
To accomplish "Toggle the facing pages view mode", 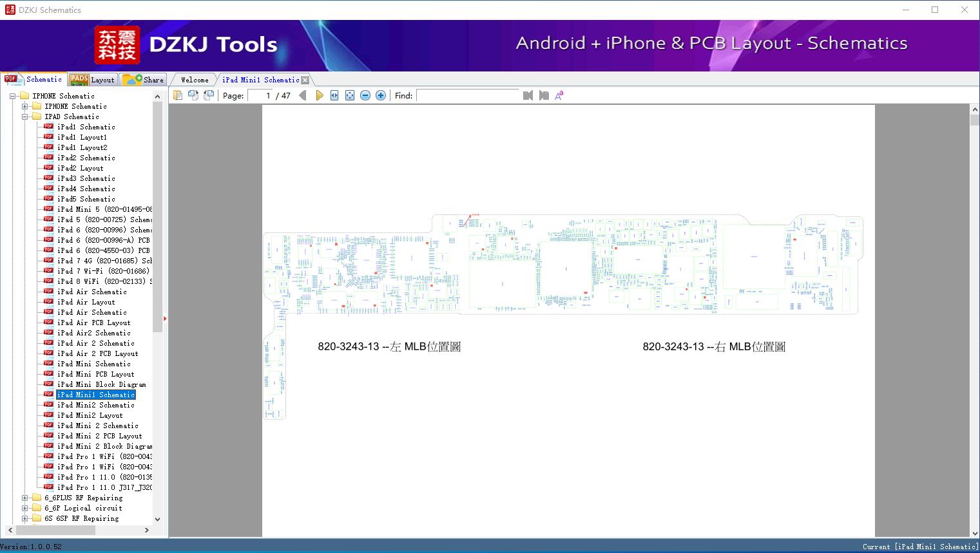I will tap(193, 95).
